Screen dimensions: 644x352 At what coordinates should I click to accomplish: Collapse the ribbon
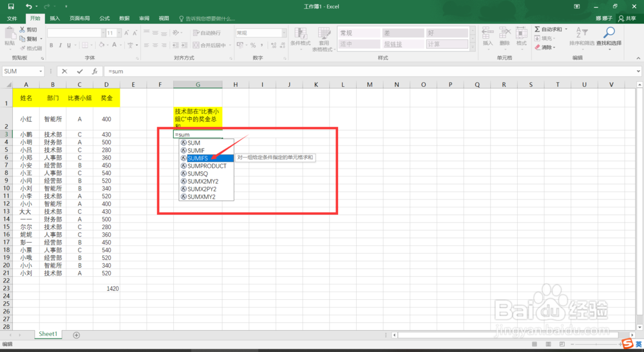point(638,58)
